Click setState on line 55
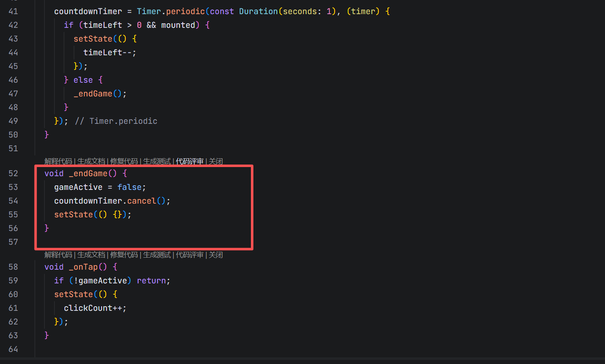This screenshot has width=605, height=364. (74, 214)
